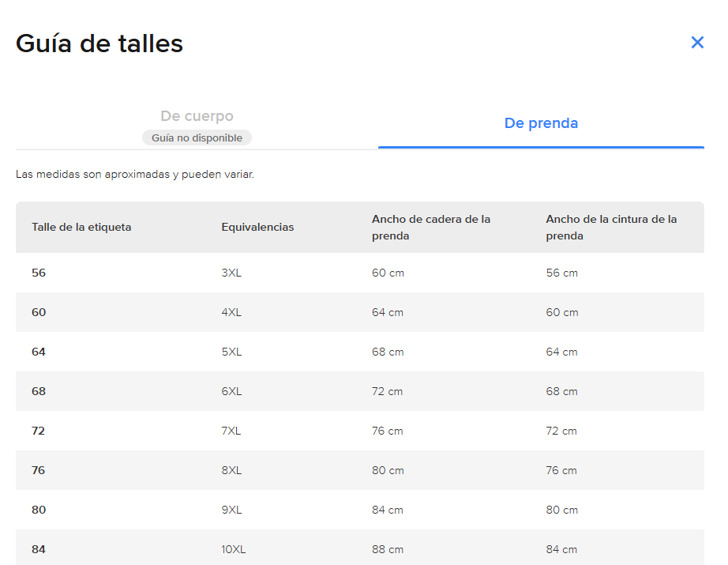Click the Talle de la etiqueta header
Screen dimensions: 728x565
coord(81,228)
